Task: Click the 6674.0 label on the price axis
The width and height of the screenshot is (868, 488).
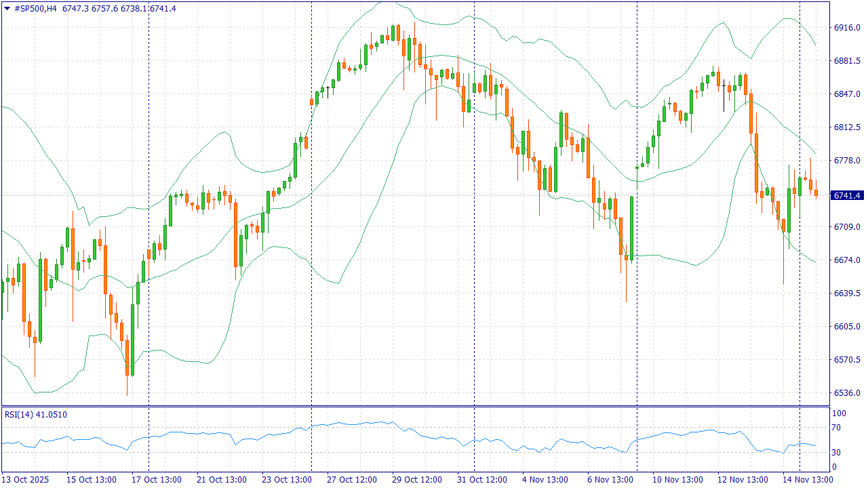Action: tap(846, 260)
